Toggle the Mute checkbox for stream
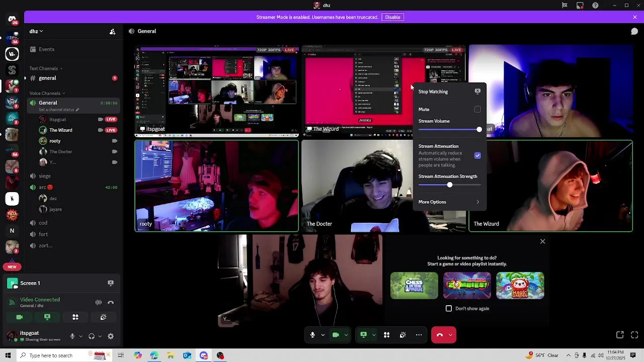The image size is (644, 362). pyautogui.click(x=477, y=109)
